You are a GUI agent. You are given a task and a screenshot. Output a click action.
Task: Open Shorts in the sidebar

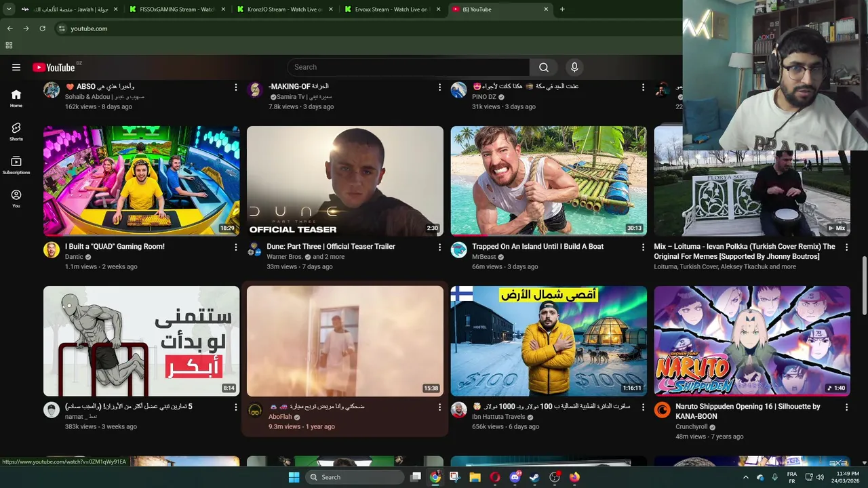16,131
